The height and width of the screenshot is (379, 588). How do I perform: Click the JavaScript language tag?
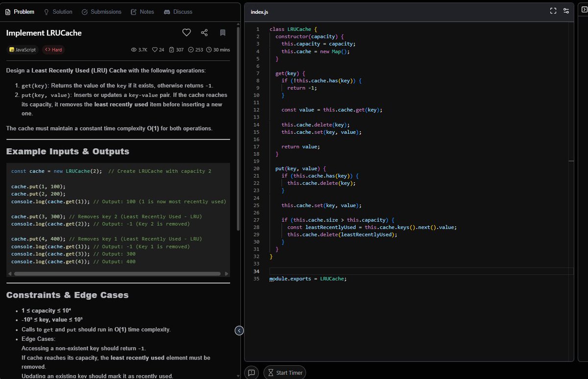23,49
